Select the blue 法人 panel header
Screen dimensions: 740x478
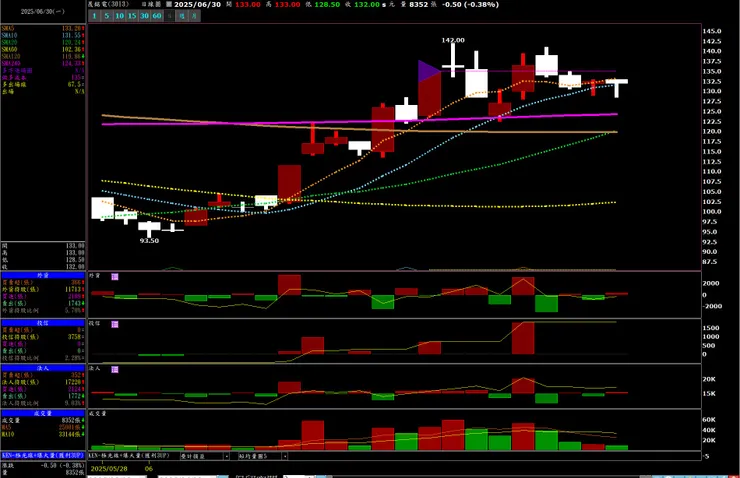click(x=43, y=368)
